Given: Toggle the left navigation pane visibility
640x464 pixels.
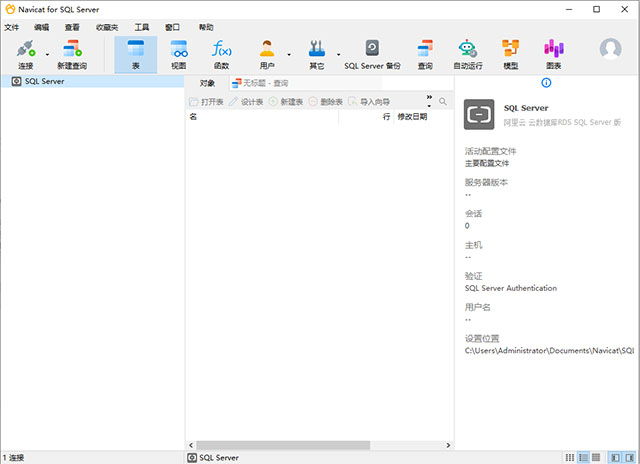Looking at the screenshot, I should pyautogui.click(x=616, y=457).
